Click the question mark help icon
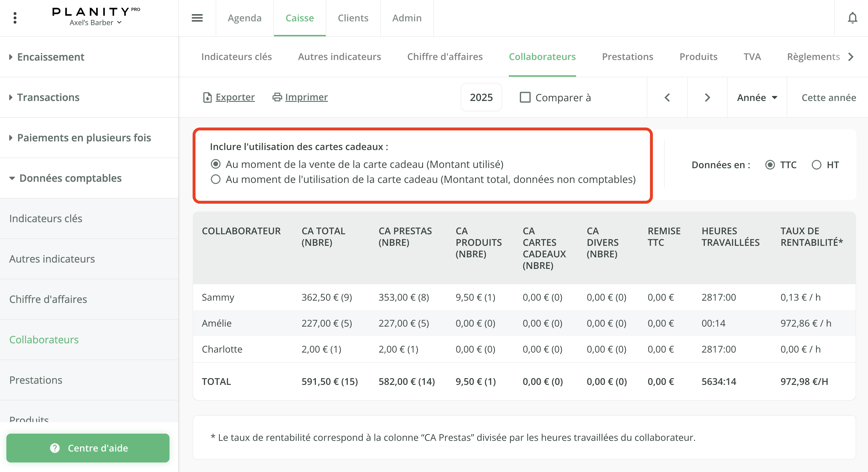Image resolution: width=868 pixels, height=472 pixels. click(x=55, y=448)
